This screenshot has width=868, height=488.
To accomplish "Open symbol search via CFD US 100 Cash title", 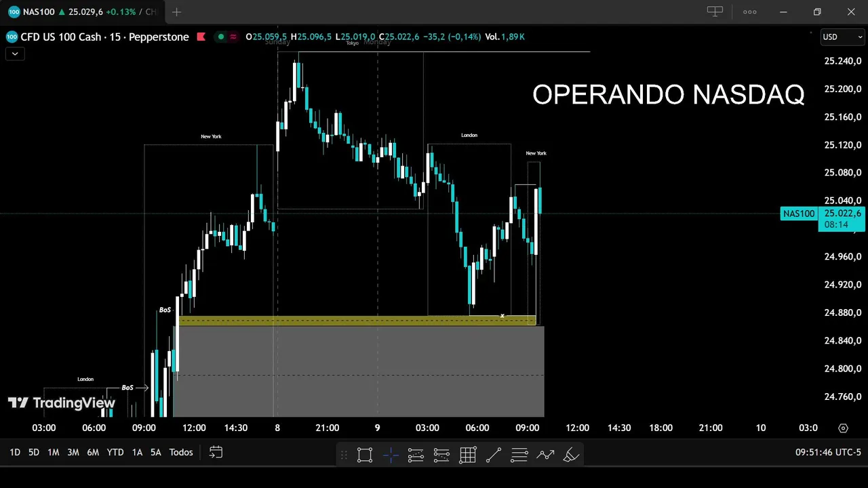I will (x=104, y=37).
